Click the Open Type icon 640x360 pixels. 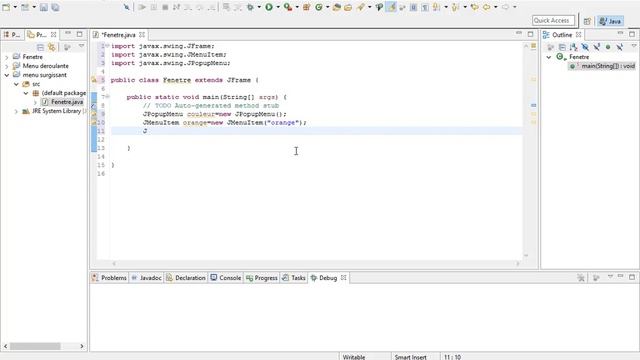336,7
